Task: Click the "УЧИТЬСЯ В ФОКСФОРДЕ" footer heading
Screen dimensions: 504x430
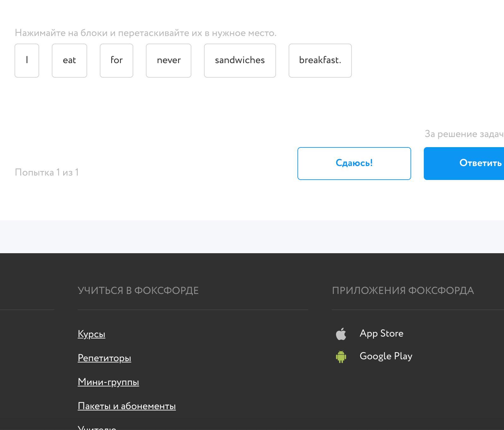Action: coord(138,291)
